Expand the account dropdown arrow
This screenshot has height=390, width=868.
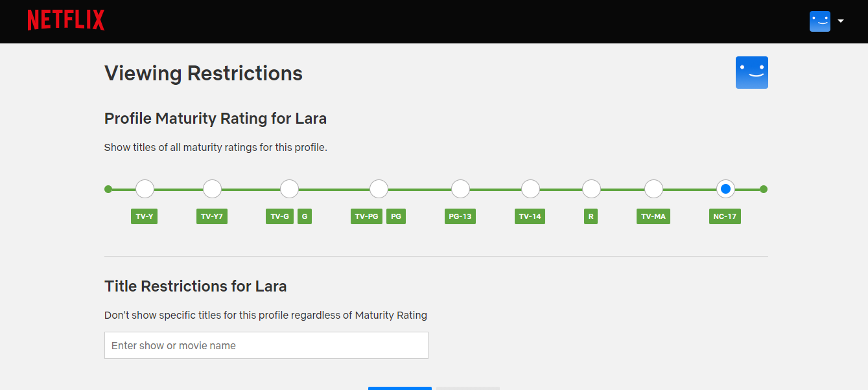click(841, 21)
